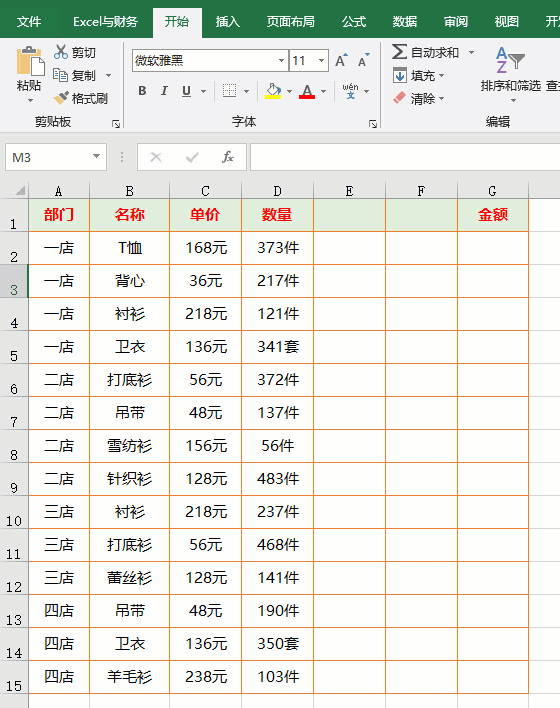The height and width of the screenshot is (708, 560).
Task: Click header cell 部门
Action: 59,215
